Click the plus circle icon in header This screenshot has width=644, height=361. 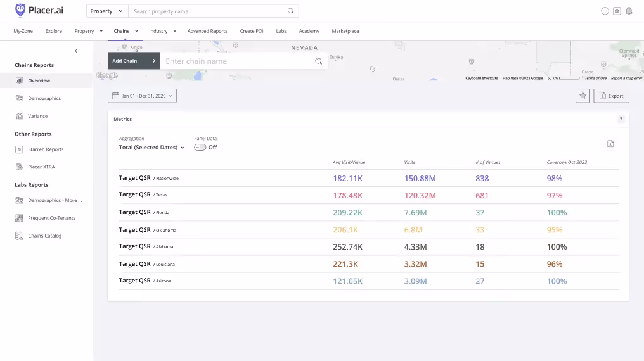[x=605, y=11]
